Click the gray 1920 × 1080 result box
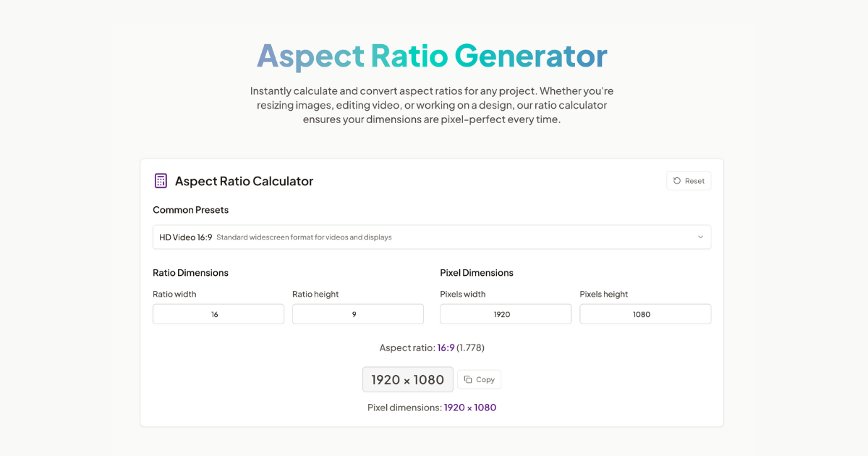Screen dimensions: 868x456 point(407,379)
